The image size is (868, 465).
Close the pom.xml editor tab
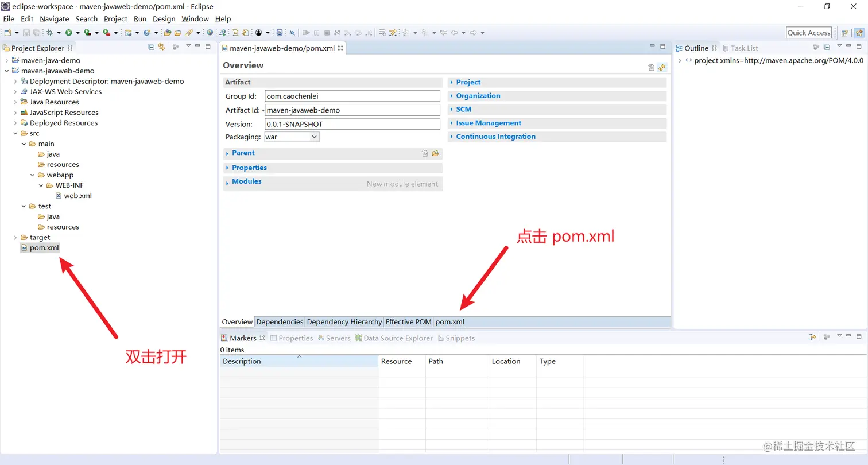click(340, 48)
